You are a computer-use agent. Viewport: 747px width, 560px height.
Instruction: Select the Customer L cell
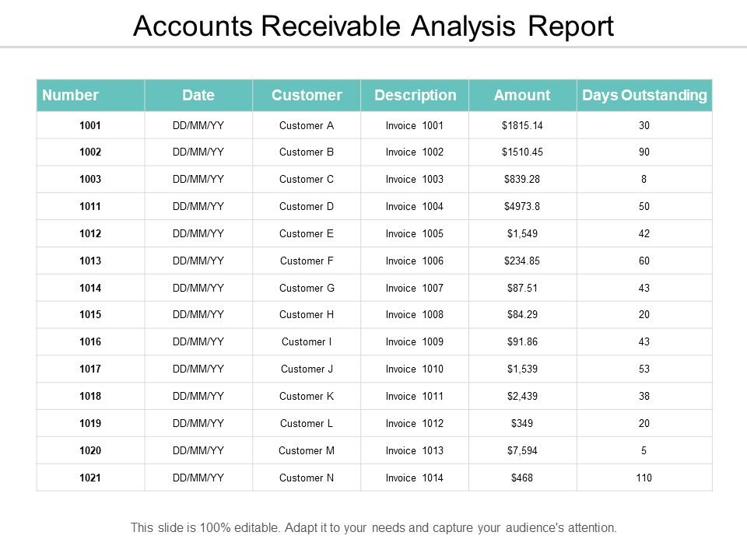[307, 423]
